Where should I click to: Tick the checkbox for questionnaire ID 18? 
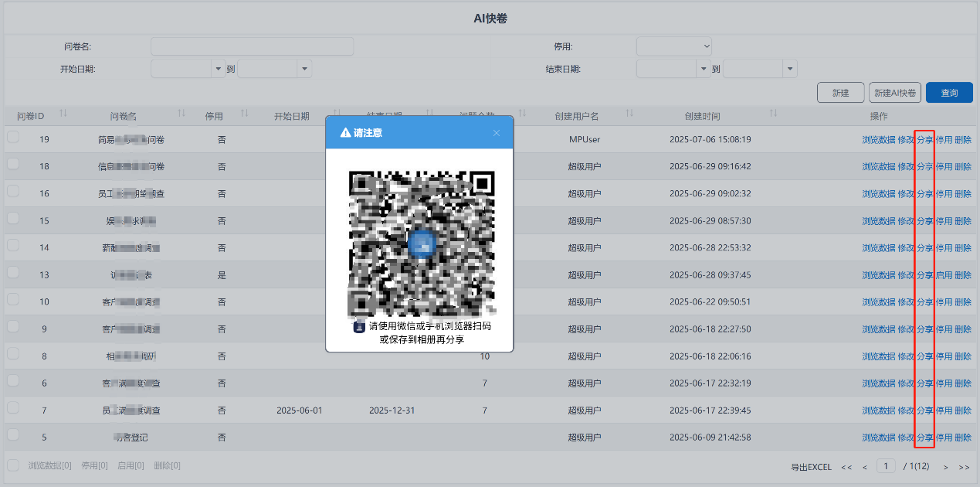(13, 165)
